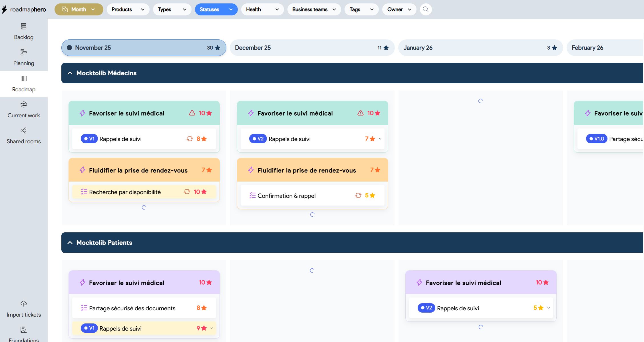Open the Confirmation & rappel item
The image size is (644, 342).
(x=286, y=196)
